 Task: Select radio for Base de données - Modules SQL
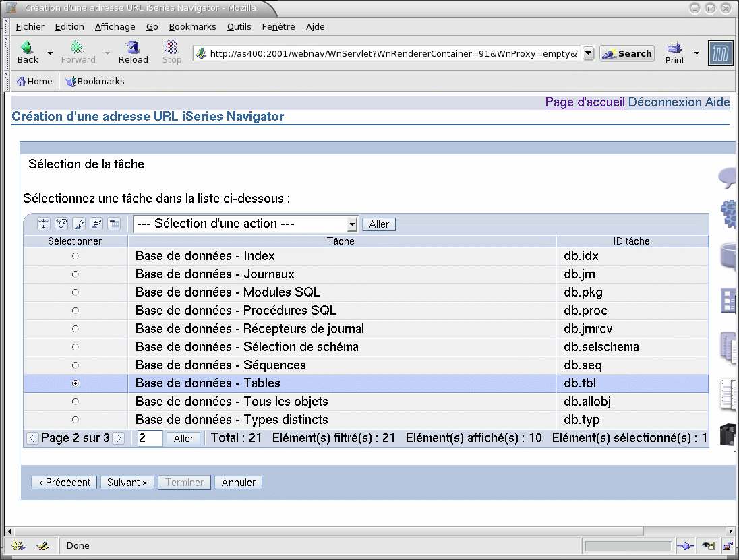(x=76, y=292)
